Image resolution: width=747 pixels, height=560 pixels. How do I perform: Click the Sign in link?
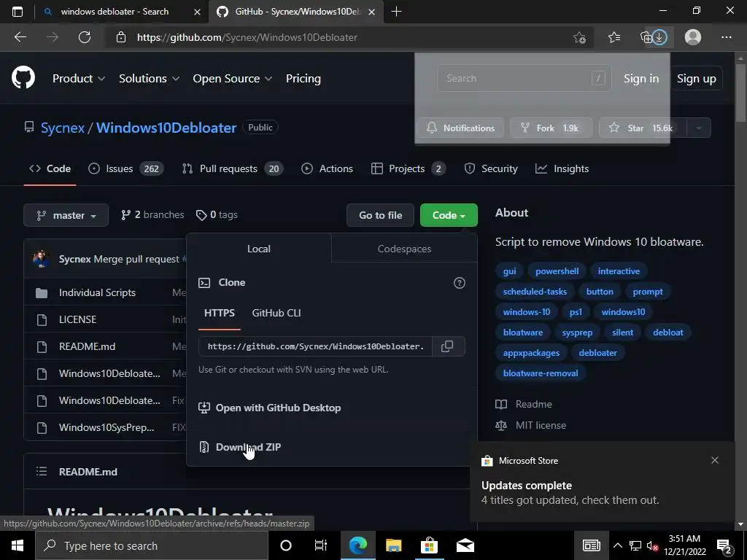tap(641, 78)
